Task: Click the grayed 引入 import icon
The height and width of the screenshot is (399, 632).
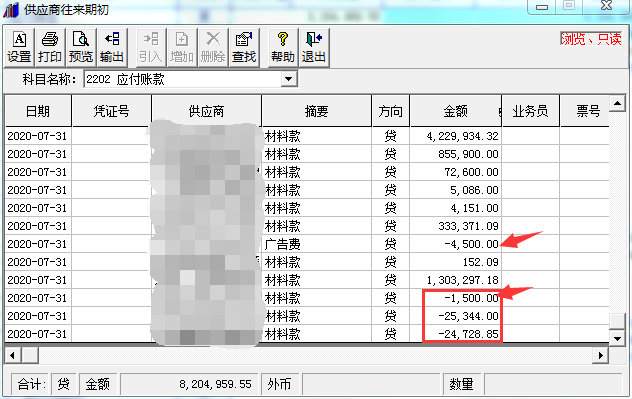Action: (151, 48)
